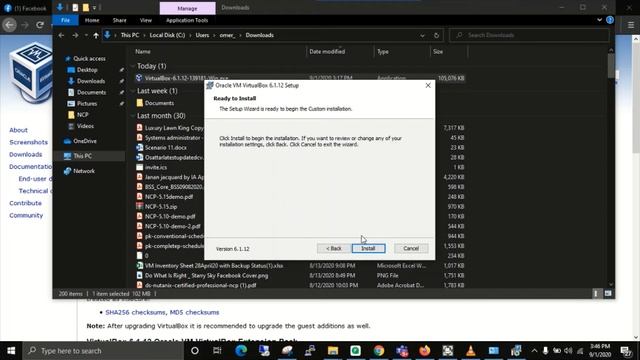Select the Documents folder under Last week
The image size is (640, 360).
159,103
